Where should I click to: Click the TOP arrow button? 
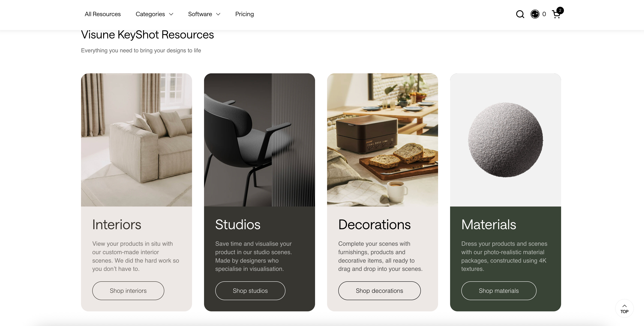pyautogui.click(x=624, y=309)
